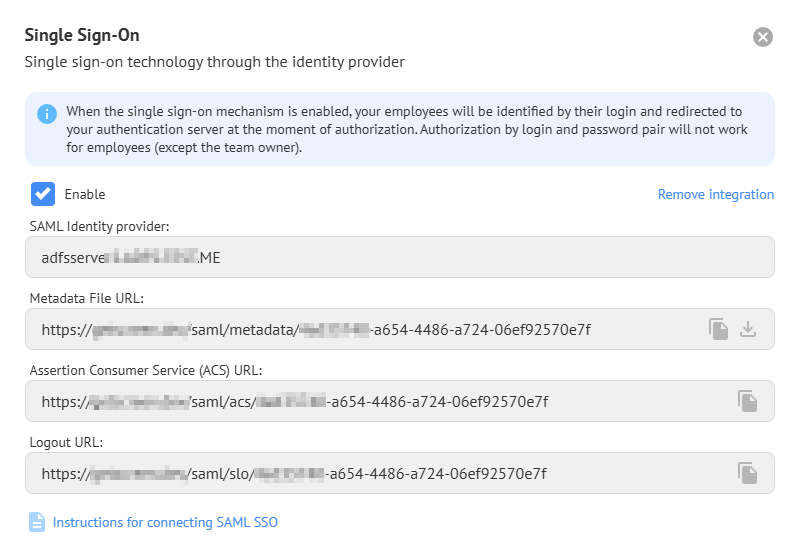Copy the Assertion Consumer Service URL
This screenshot has width=800, height=559.
pyautogui.click(x=747, y=401)
